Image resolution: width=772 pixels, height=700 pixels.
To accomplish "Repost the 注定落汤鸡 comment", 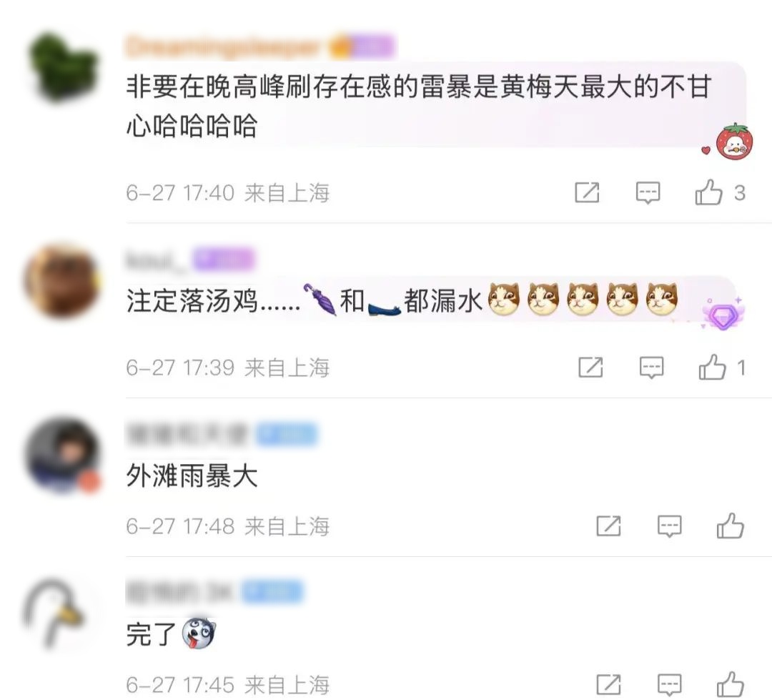I will pyautogui.click(x=590, y=368).
